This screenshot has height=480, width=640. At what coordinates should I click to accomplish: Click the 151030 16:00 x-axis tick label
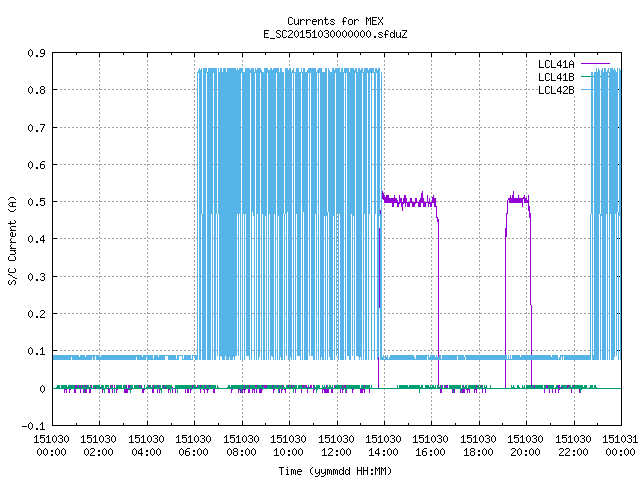[x=431, y=446]
